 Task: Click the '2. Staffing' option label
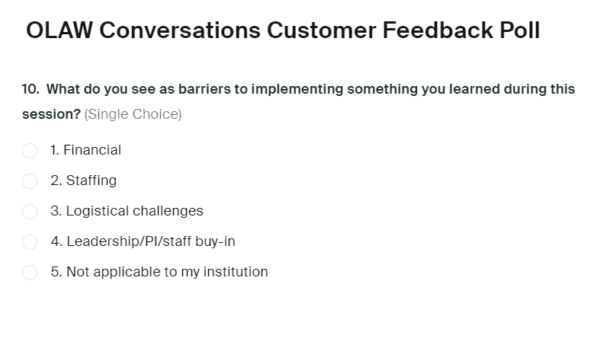pyautogui.click(x=83, y=180)
